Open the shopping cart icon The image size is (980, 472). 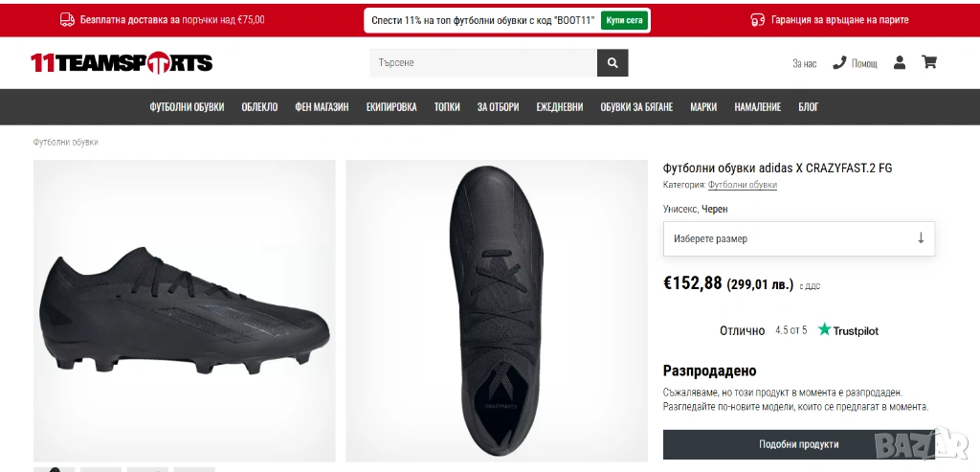tap(928, 62)
